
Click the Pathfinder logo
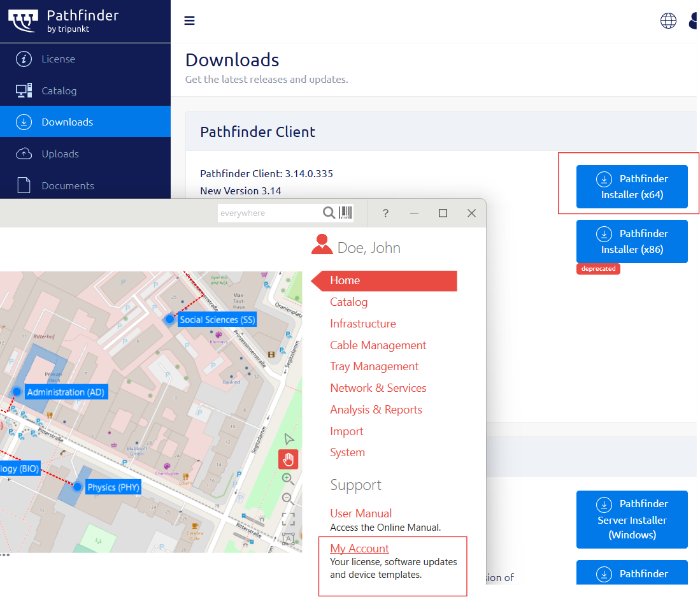click(64, 21)
